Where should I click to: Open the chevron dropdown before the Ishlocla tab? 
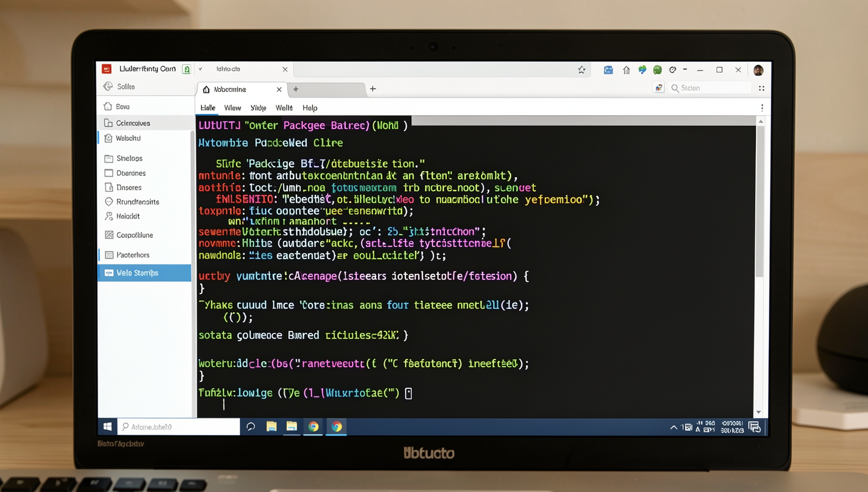click(200, 69)
